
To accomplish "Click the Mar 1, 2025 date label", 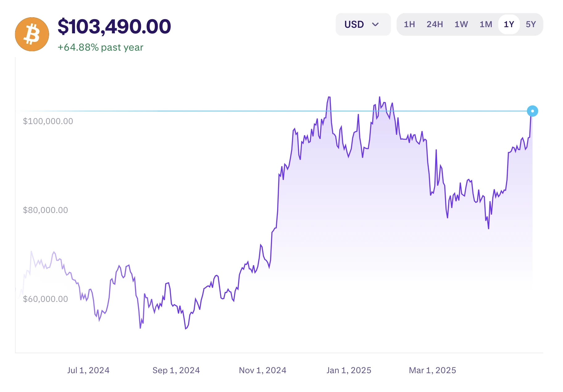I will pyautogui.click(x=432, y=370).
